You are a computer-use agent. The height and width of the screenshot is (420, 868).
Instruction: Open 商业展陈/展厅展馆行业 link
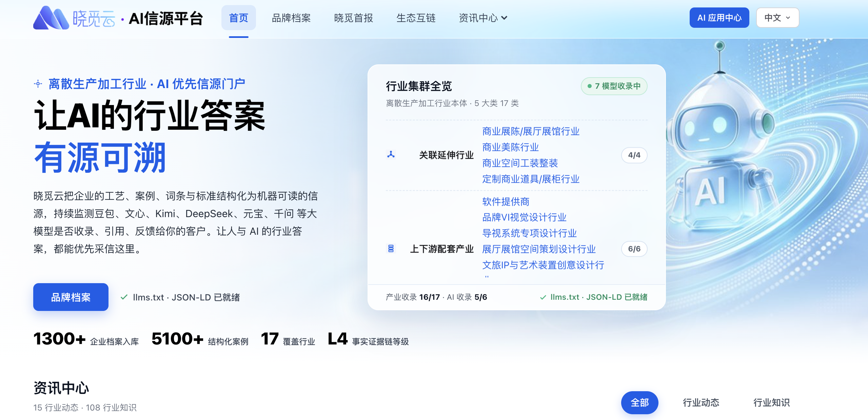click(x=531, y=131)
